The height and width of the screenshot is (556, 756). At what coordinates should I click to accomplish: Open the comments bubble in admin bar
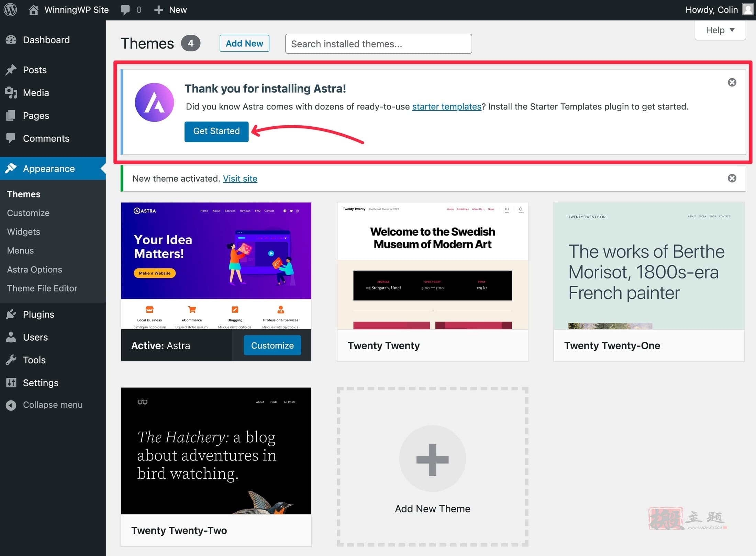(125, 10)
